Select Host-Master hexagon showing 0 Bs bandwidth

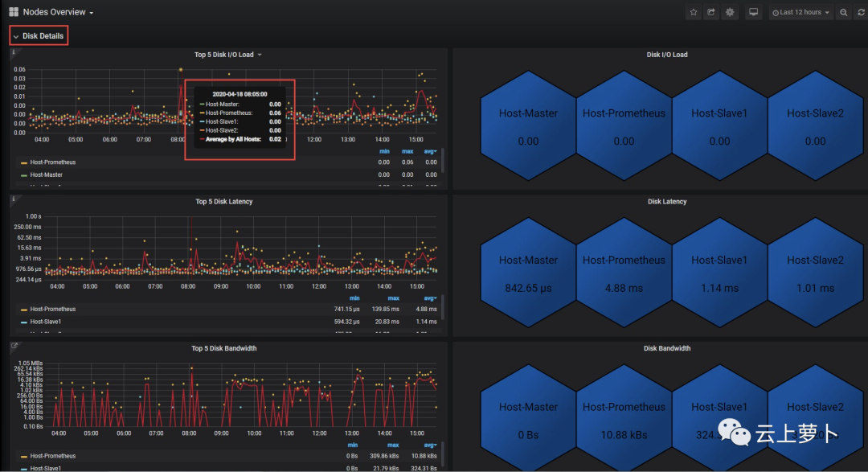(x=528, y=418)
